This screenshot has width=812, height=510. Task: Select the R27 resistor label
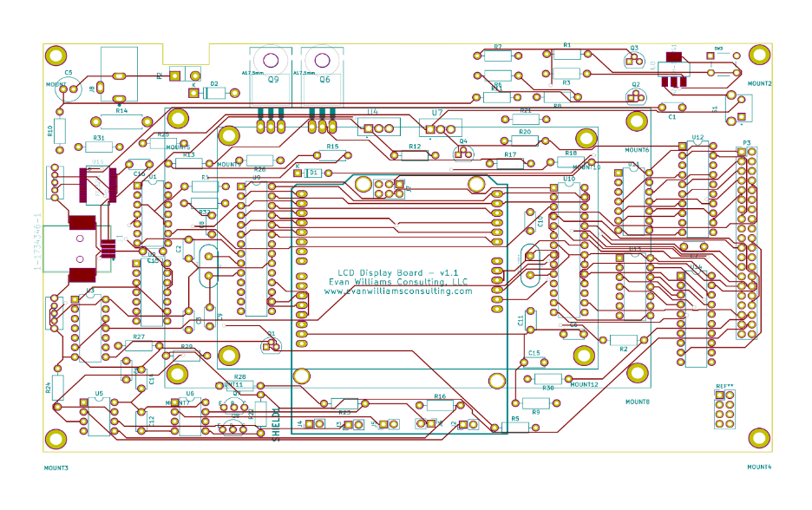click(139, 337)
